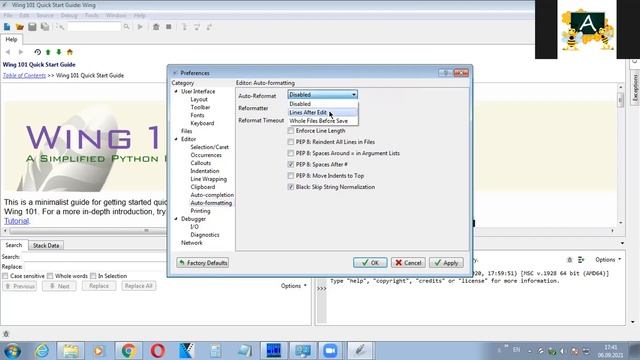Click the Help back arrow icon
This screenshot has height=360, width=640.
7,52
